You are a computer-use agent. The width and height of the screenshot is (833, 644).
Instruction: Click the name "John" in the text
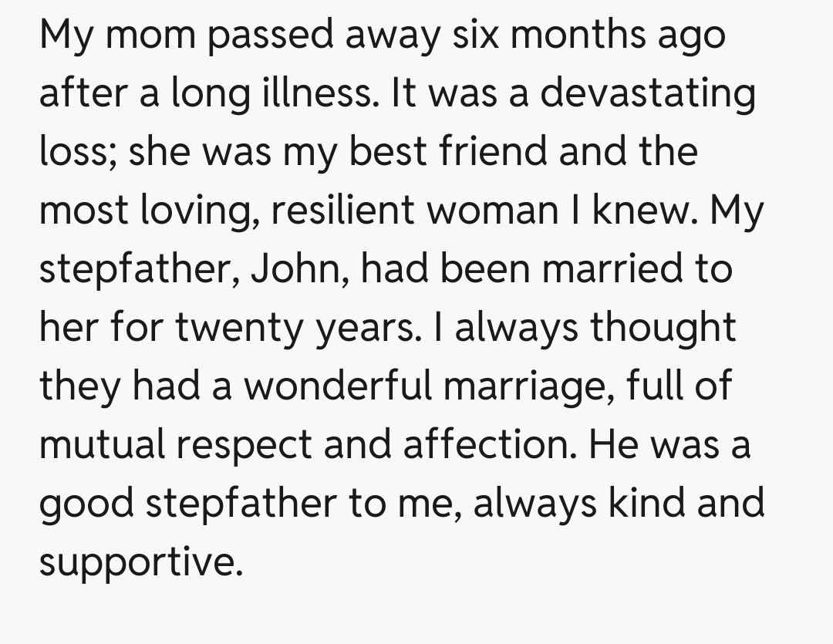click(x=300, y=270)
